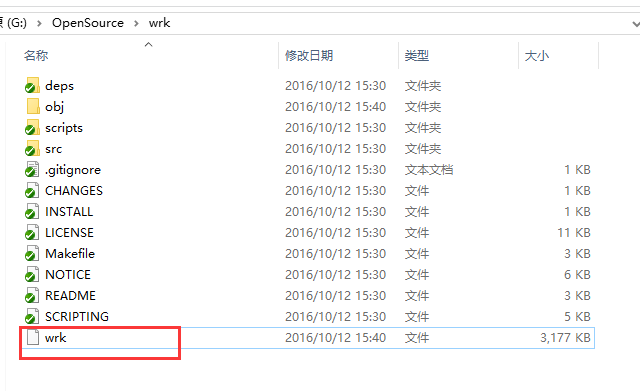Select the file named README
Screen dimensions: 640x391
(70, 296)
